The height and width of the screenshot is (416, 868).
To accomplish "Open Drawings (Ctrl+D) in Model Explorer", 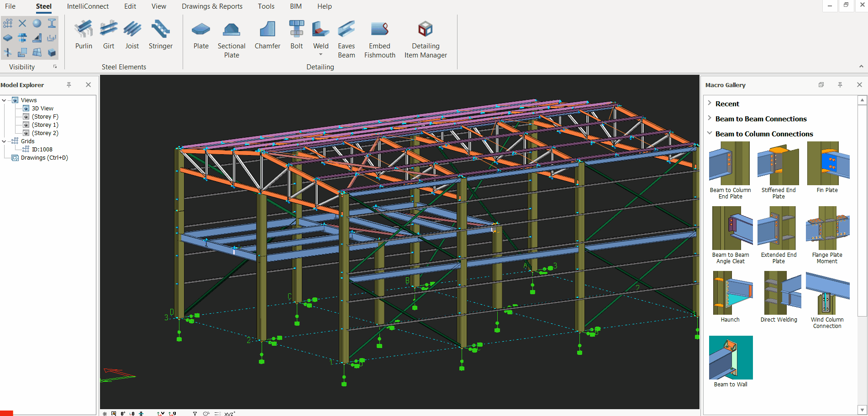I will (x=44, y=158).
